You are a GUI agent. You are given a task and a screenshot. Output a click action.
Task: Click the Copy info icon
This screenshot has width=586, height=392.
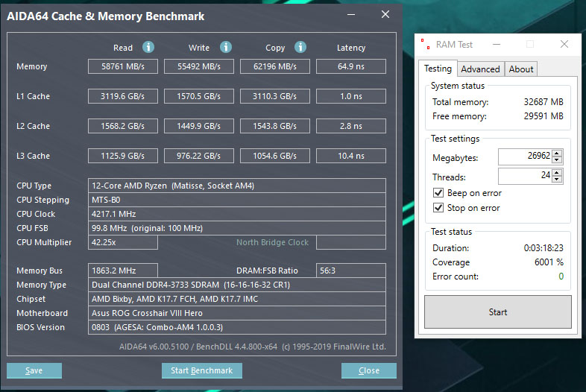(300, 47)
